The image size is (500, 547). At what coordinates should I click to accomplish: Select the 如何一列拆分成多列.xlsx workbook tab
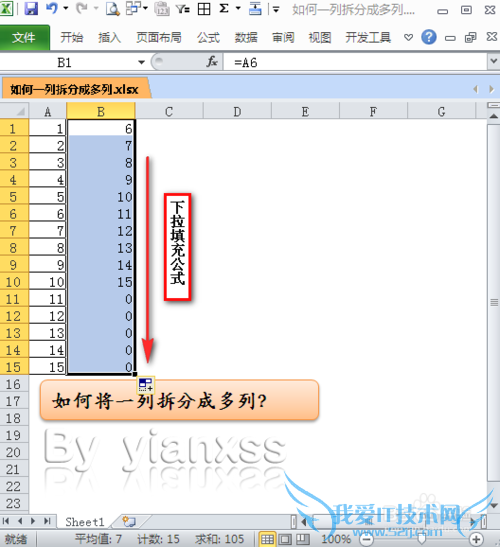tap(75, 89)
